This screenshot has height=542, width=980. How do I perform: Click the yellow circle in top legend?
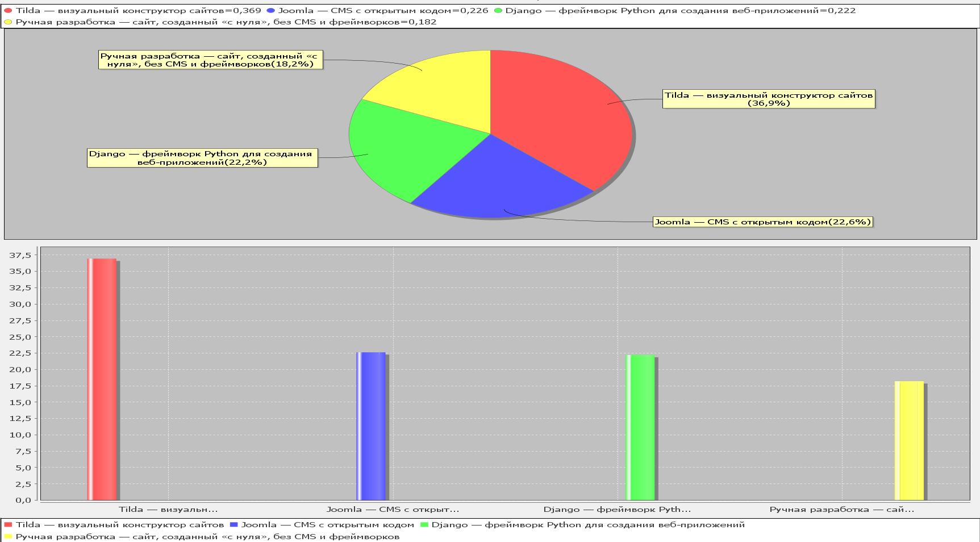coord(8,22)
